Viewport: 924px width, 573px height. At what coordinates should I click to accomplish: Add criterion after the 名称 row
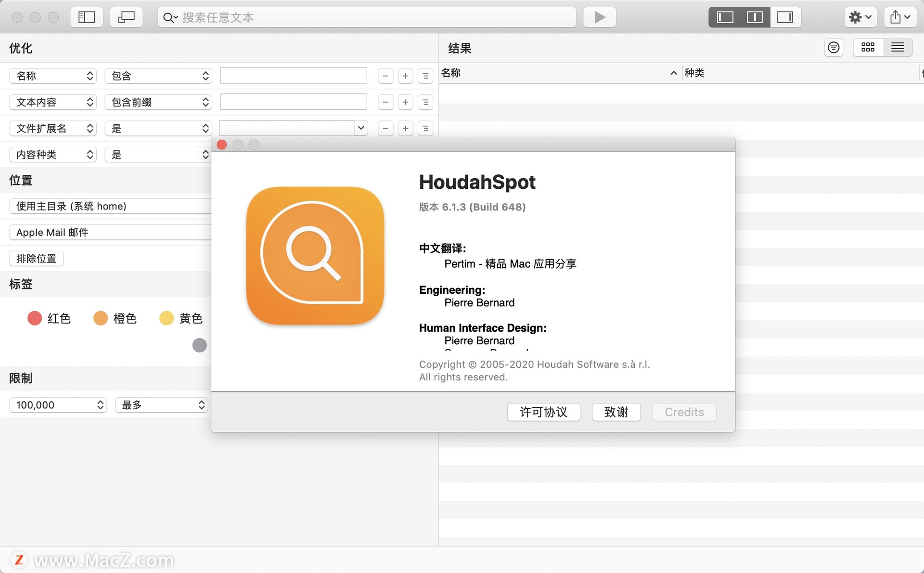[x=406, y=76]
